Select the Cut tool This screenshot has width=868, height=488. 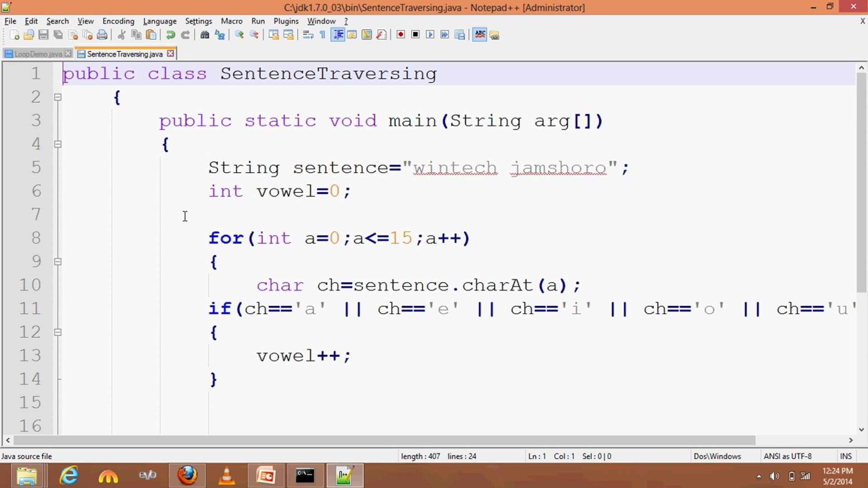[121, 35]
